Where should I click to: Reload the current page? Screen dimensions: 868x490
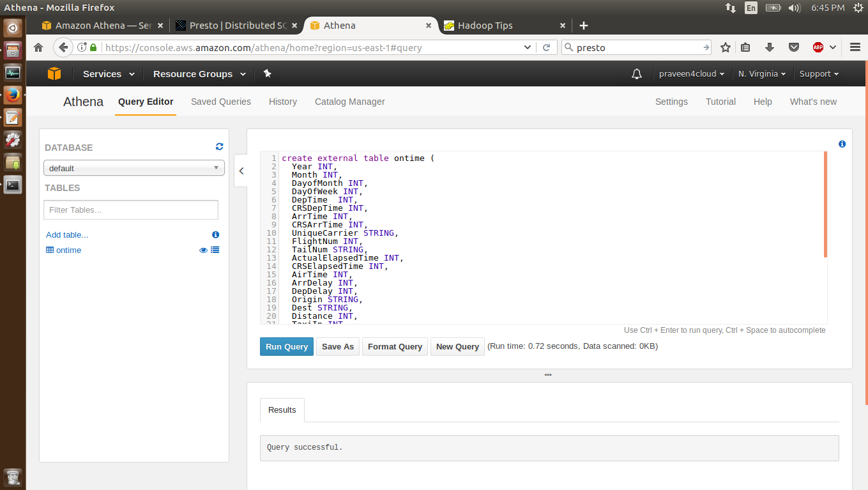(547, 47)
